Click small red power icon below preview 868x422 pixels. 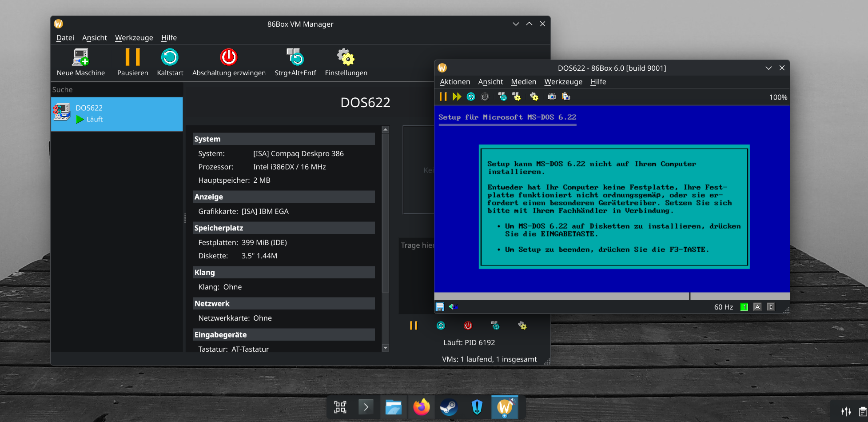[x=468, y=326]
